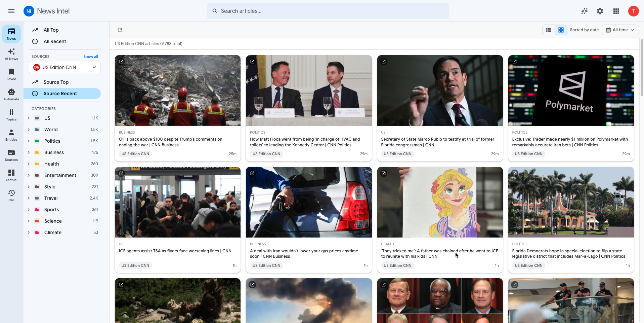Open the Entities person section
This screenshot has width=644, height=323.
click(11, 135)
